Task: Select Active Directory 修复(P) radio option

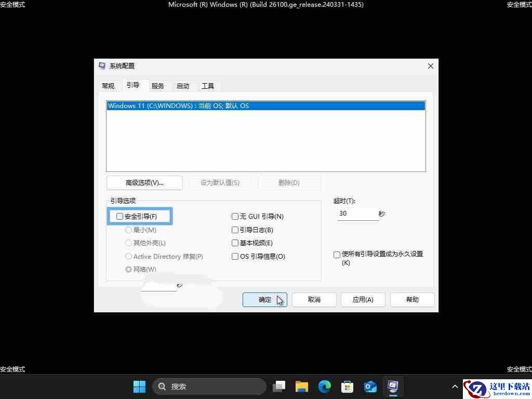Action: [128, 256]
